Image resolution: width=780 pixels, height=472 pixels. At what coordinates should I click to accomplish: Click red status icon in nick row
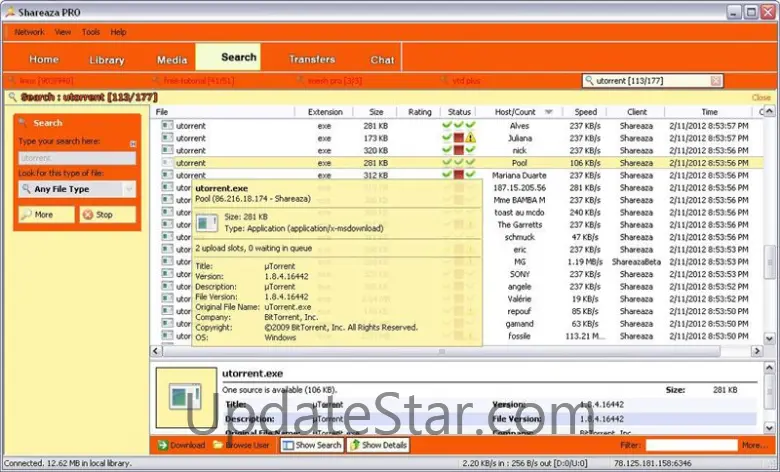tap(459, 150)
